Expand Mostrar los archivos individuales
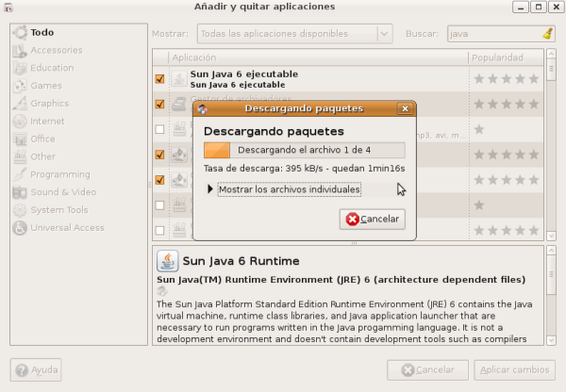This screenshot has width=566, height=392. pyautogui.click(x=211, y=189)
